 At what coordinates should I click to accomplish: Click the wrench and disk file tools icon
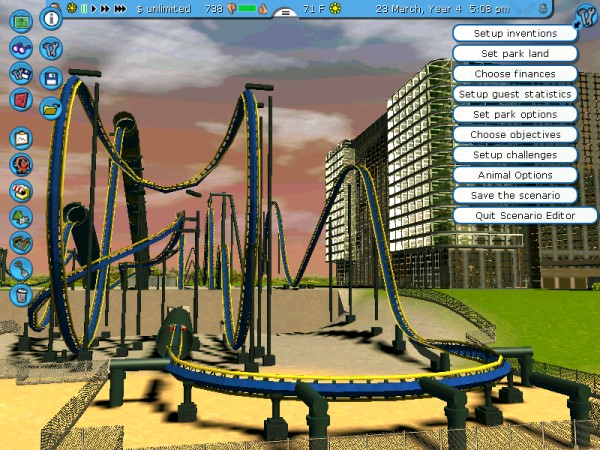point(21,73)
